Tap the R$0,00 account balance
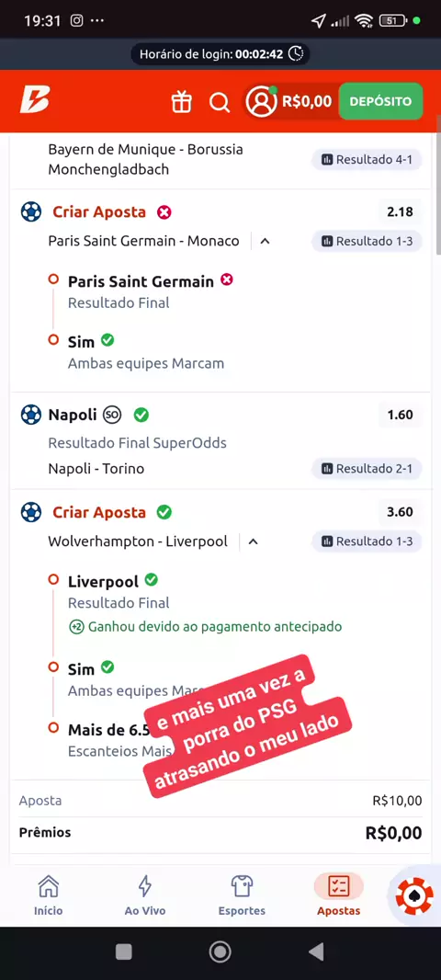The height and width of the screenshot is (980, 441). [x=307, y=101]
